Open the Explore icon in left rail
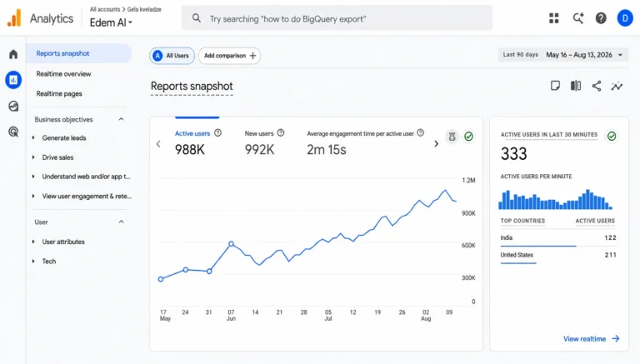The image size is (640, 364). 13,106
